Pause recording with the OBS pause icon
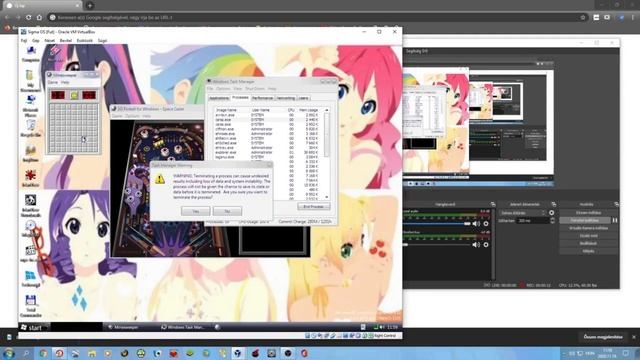Image resolution: width=640 pixels, height=360 pixels. click(614, 220)
